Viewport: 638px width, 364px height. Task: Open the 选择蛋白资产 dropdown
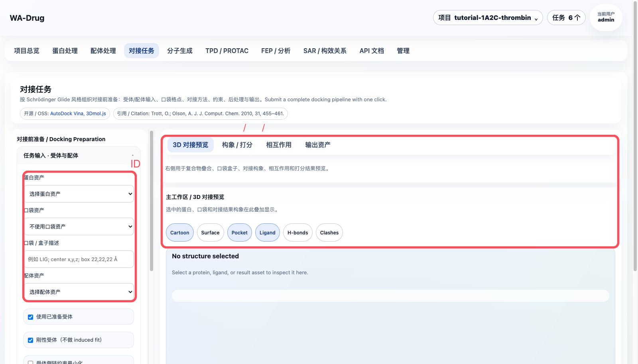(x=79, y=194)
